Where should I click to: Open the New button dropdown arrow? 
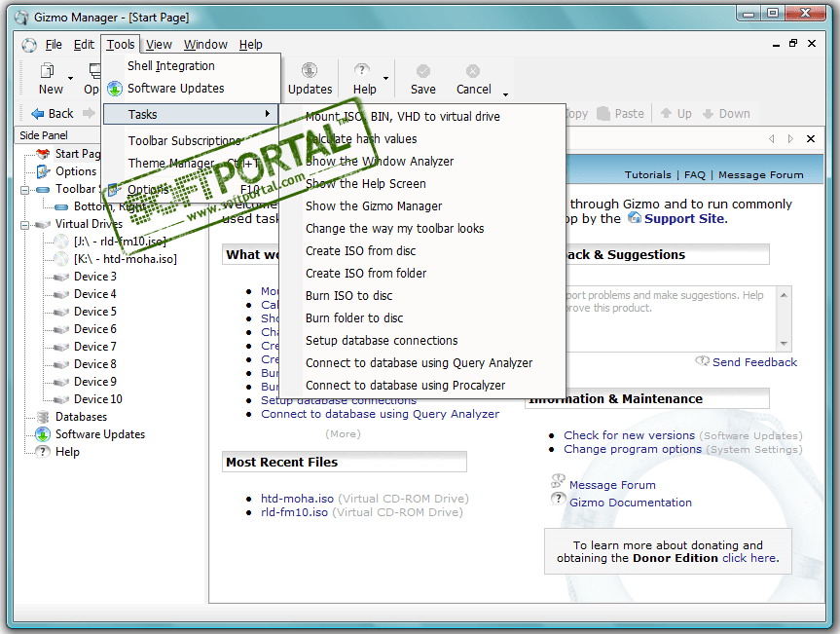point(70,78)
